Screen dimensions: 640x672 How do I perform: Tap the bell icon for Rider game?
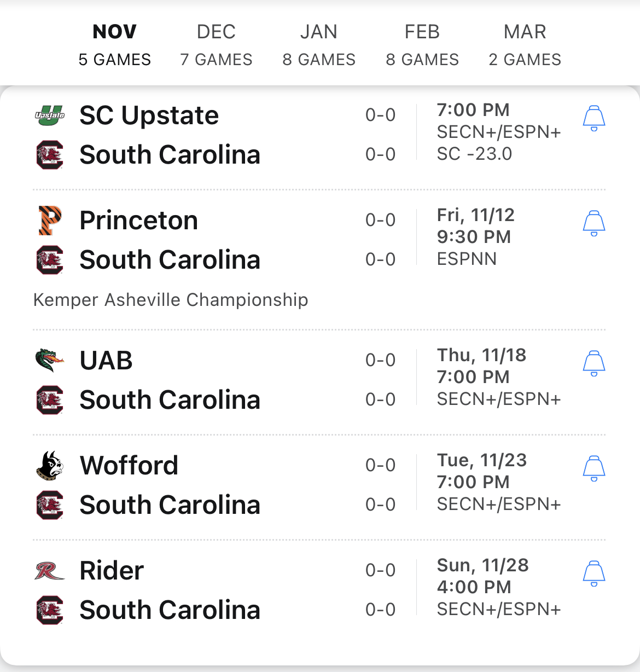coord(594,573)
